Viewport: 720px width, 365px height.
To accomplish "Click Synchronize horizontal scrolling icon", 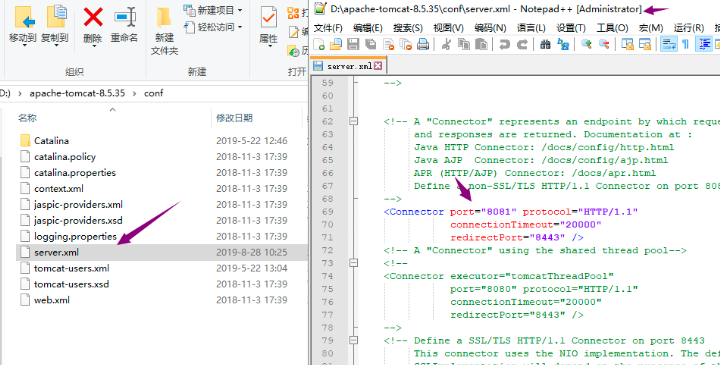I will 645,44.
